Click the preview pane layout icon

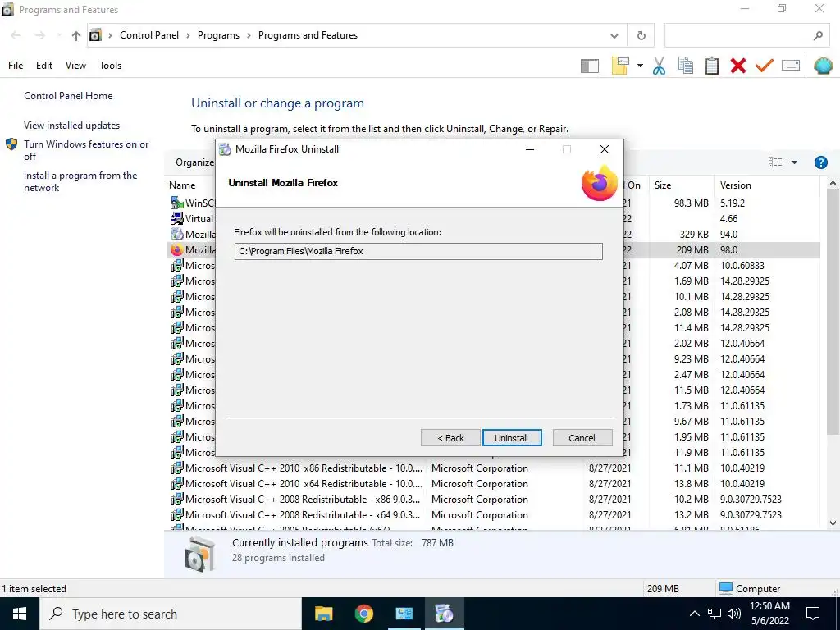pos(589,66)
